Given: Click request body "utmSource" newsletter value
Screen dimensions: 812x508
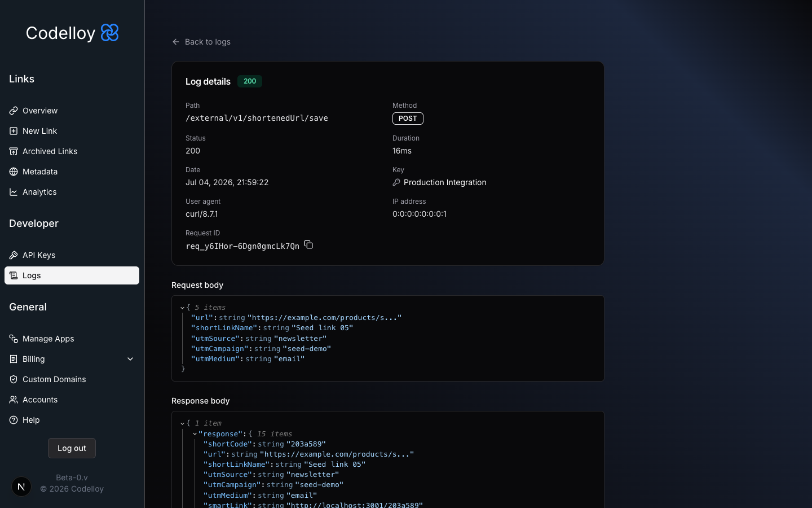Looking at the screenshot, I should 301,339.
